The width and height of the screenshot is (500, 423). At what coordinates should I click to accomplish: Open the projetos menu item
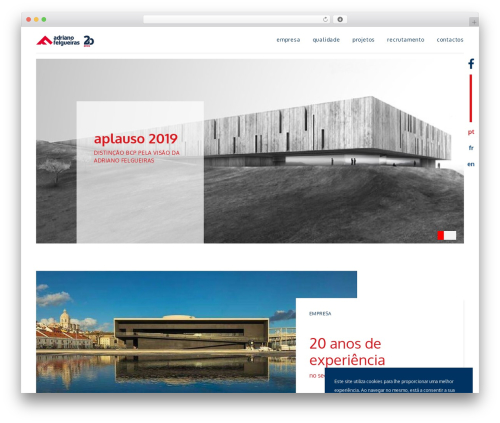(363, 40)
